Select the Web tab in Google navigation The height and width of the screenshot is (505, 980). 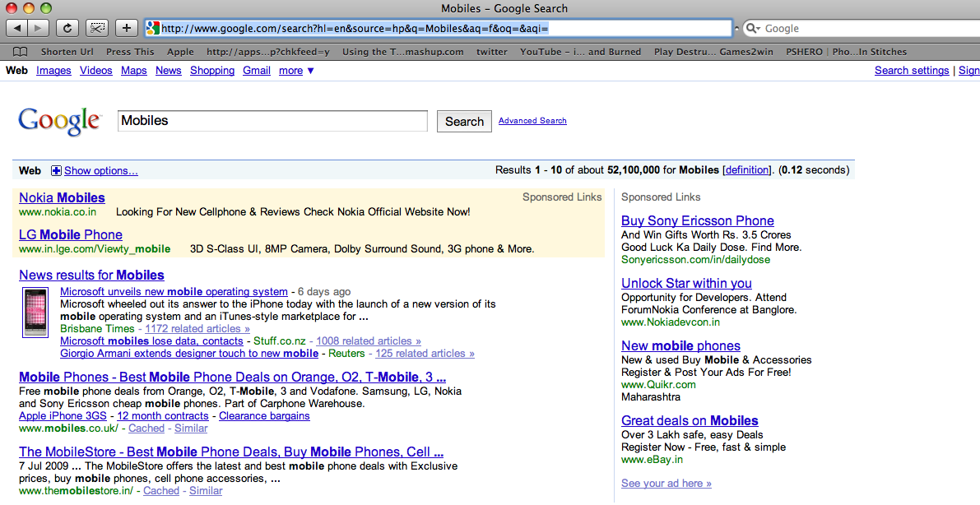[x=17, y=71]
